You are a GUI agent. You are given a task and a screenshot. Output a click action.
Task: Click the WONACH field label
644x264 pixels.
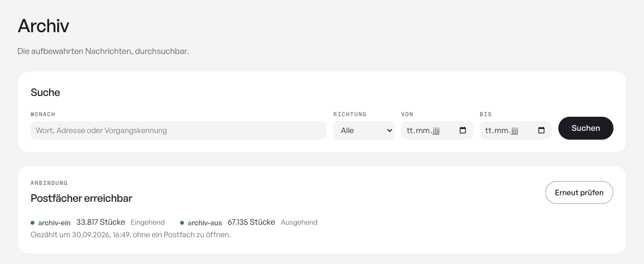click(x=43, y=114)
